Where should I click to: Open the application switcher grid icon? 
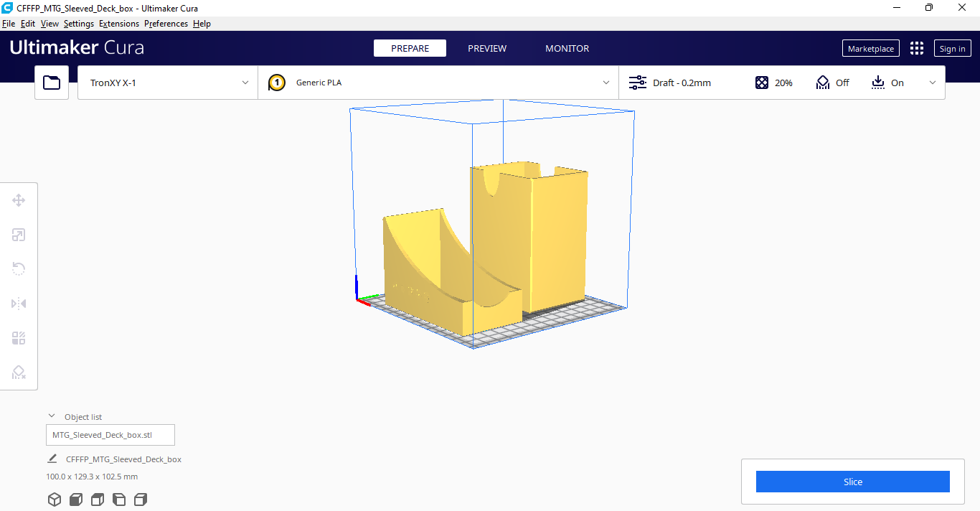(917, 48)
